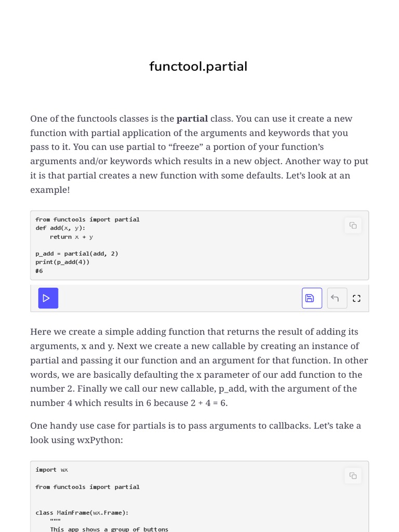This screenshot has width=399, height=532.
Task: Click the 'p_add = partial(add, 2)' line
Action: coord(76,254)
